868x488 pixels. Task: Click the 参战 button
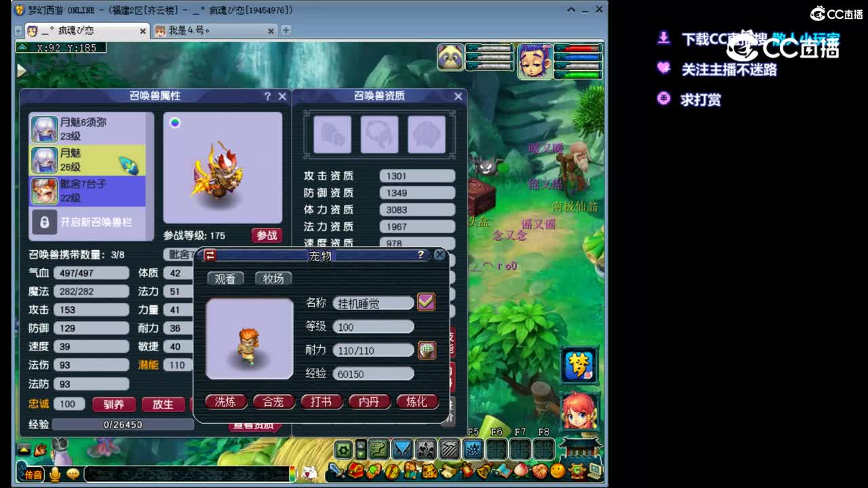267,235
